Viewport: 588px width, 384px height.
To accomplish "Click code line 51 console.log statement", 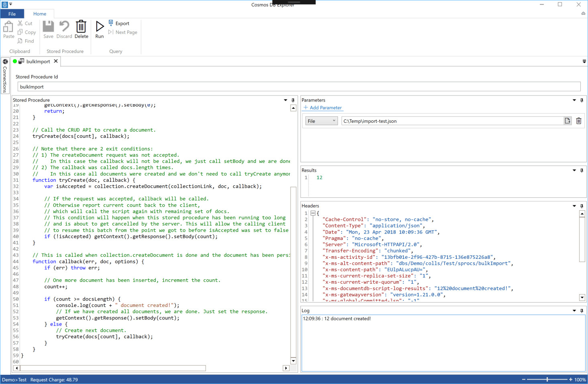I will click(118, 305).
